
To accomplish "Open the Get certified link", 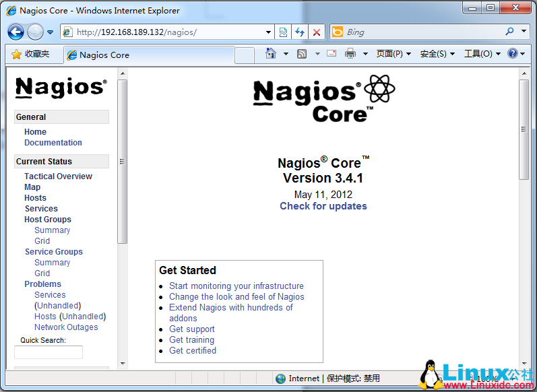I will [193, 350].
